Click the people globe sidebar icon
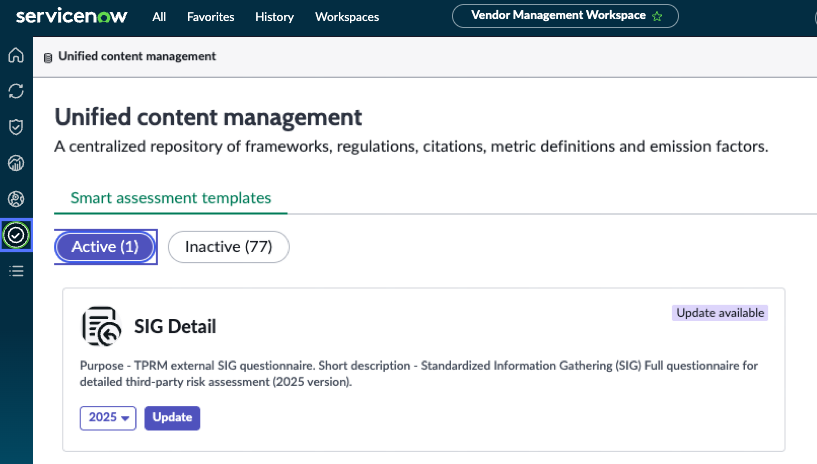This screenshot has height=464, width=817. pos(16,199)
